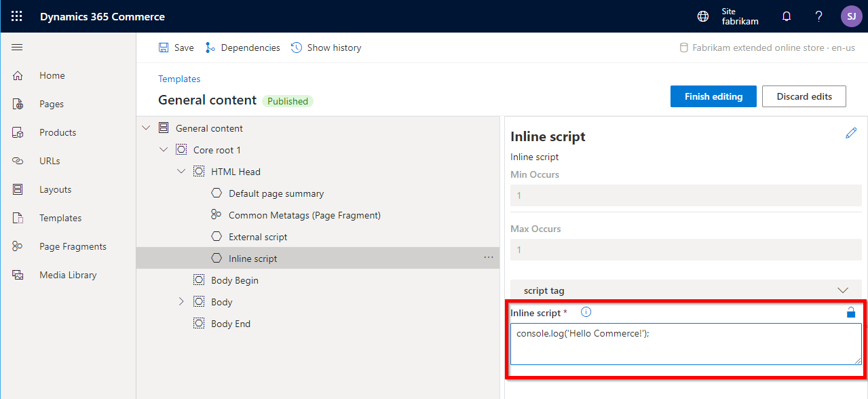Toggle the hamburger navigation menu
This screenshot has height=399, width=868.
coord(17,47)
